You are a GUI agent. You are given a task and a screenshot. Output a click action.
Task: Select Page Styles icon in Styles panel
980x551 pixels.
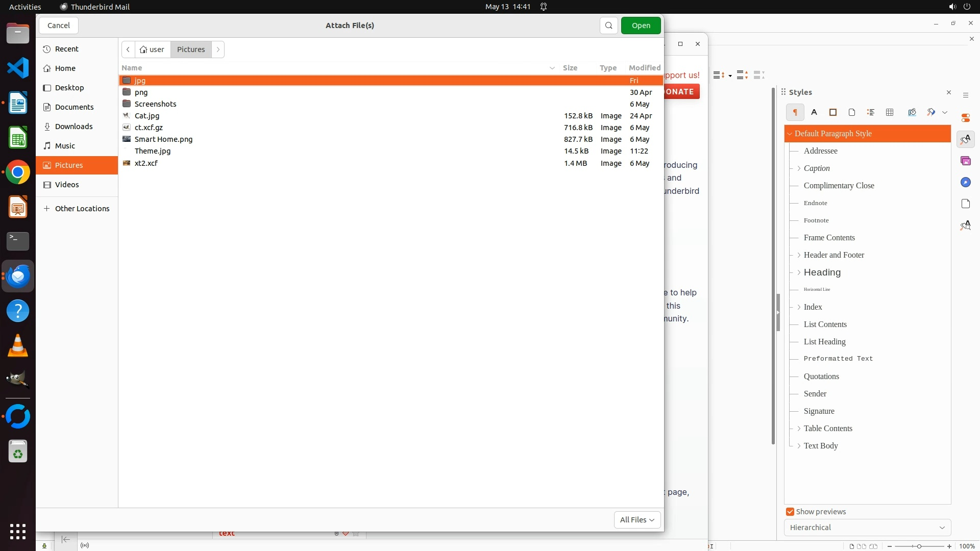click(852, 112)
